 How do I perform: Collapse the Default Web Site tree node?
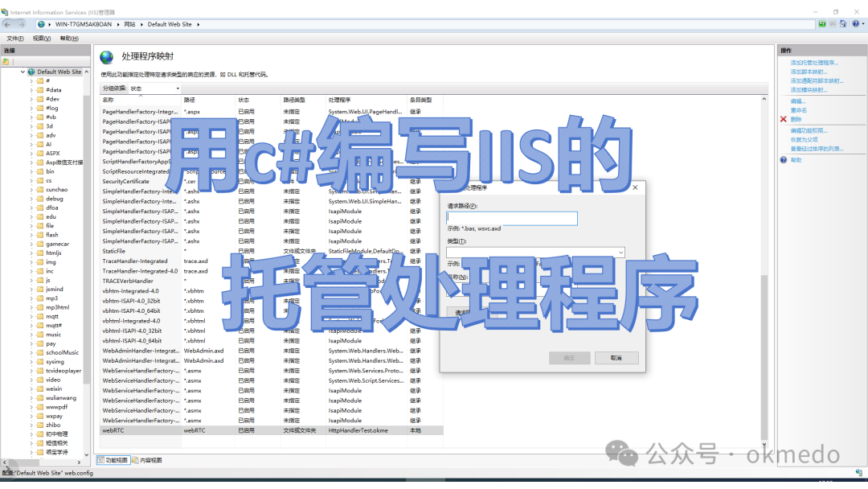[x=22, y=72]
